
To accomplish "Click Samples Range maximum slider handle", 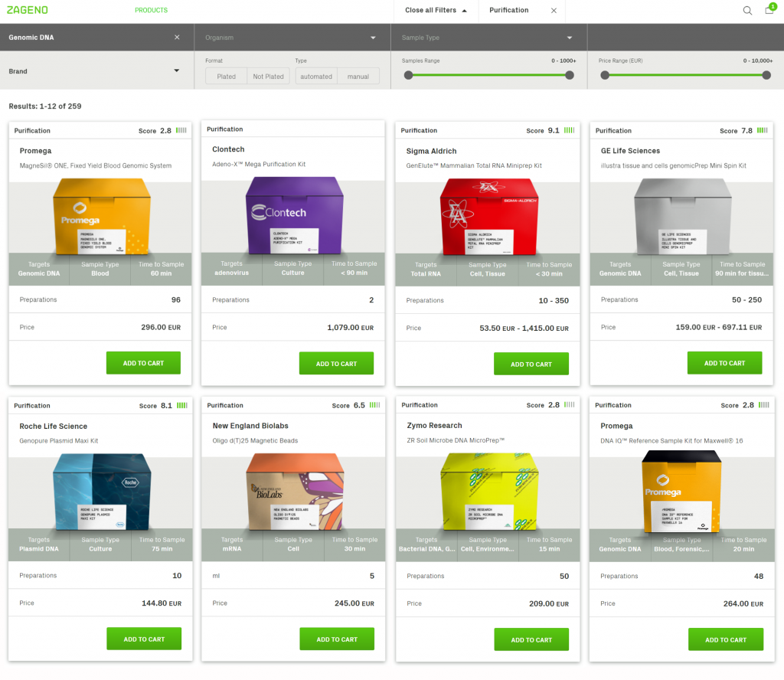I will click(x=570, y=75).
